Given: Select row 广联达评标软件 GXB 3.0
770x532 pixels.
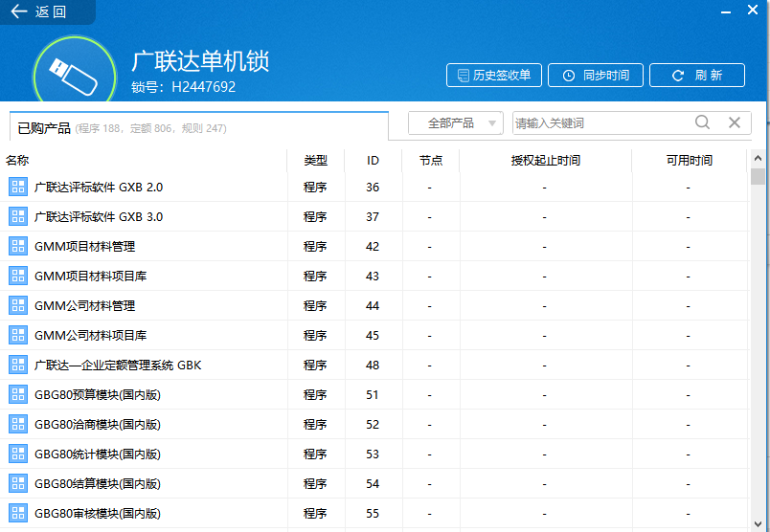Looking at the screenshot, I should (374, 216).
